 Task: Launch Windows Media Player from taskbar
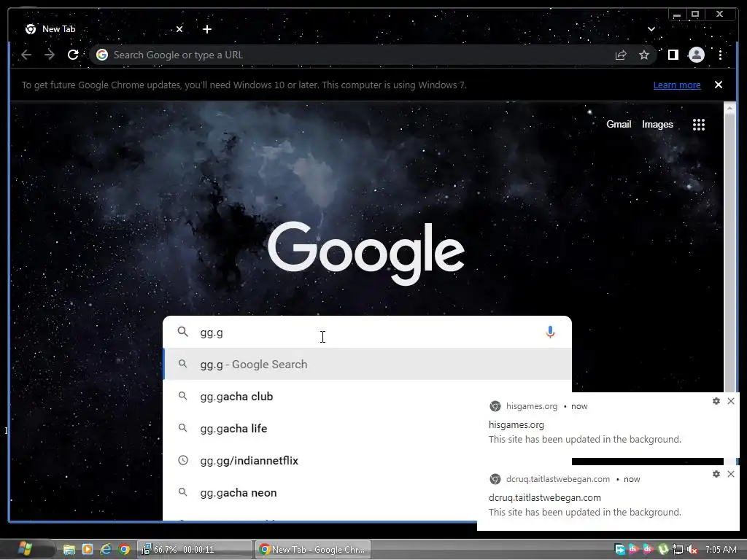point(88,550)
